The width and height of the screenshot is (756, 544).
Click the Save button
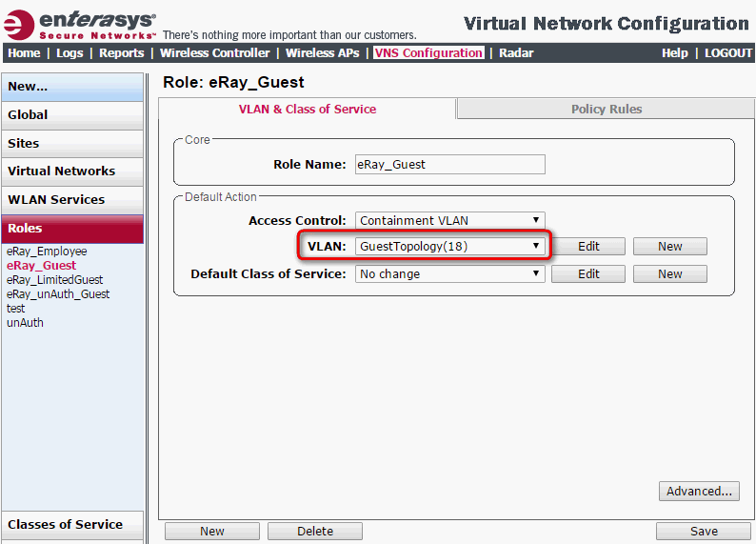click(x=704, y=531)
